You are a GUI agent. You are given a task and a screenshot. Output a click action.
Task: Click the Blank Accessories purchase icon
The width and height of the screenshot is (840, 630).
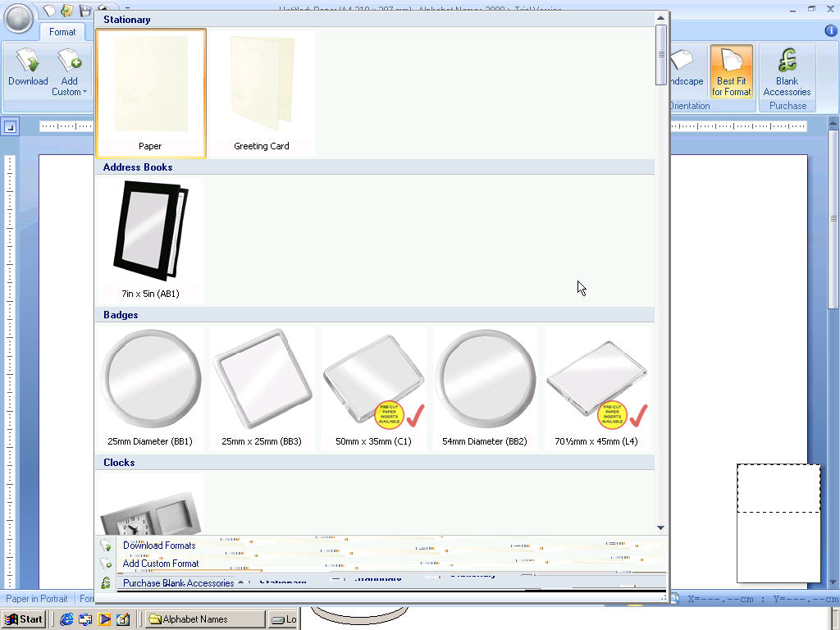coord(787,72)
